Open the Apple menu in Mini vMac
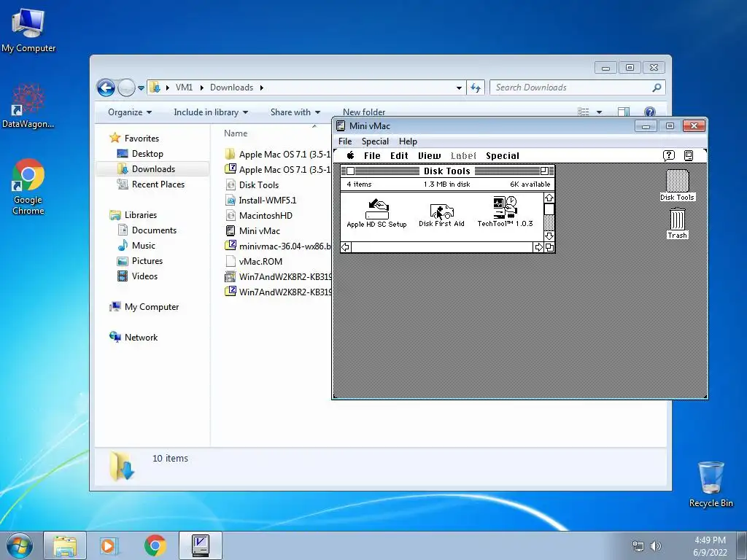747x560 pixels. pos(351,156)
